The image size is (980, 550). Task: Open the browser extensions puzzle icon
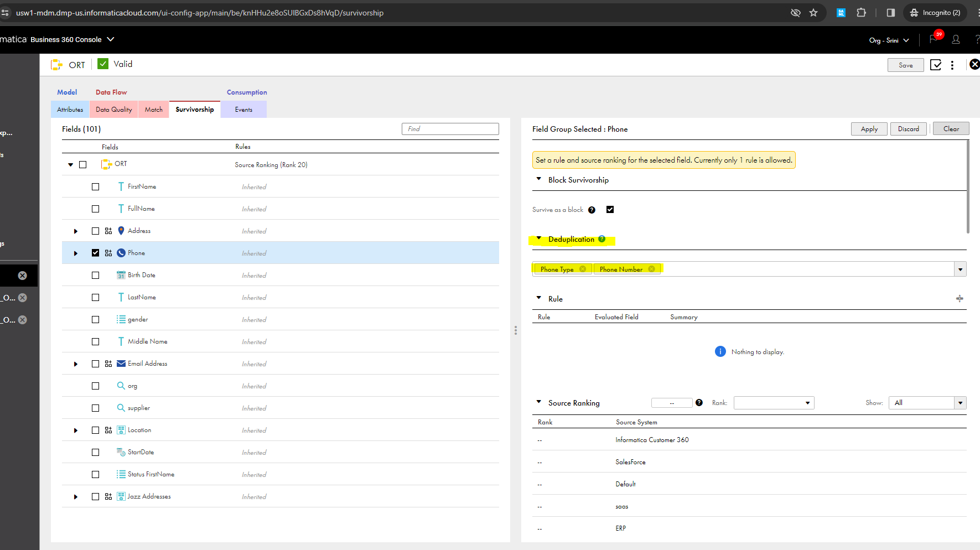[x=861, y=12]
